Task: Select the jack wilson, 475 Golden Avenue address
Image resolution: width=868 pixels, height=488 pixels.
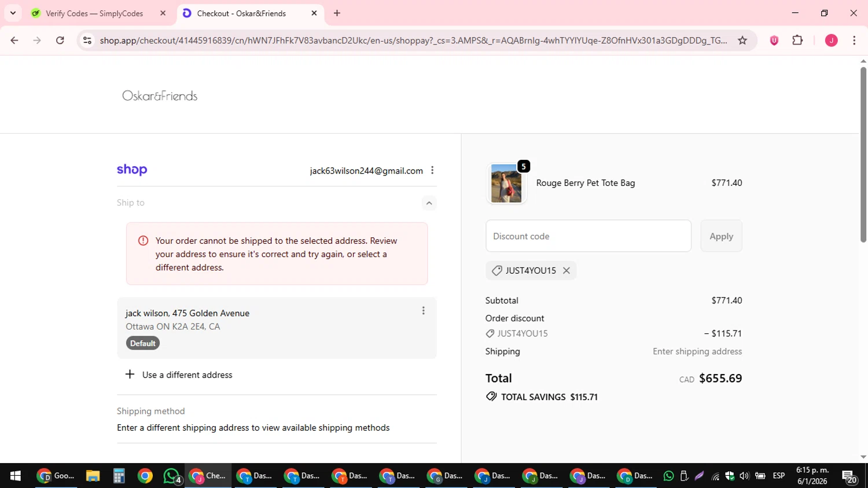Action: click(x=277, y=328)
